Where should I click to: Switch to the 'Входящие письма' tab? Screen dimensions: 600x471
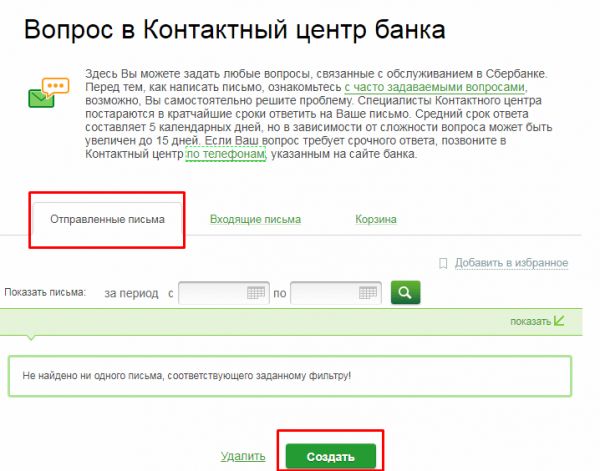point(255,219)
